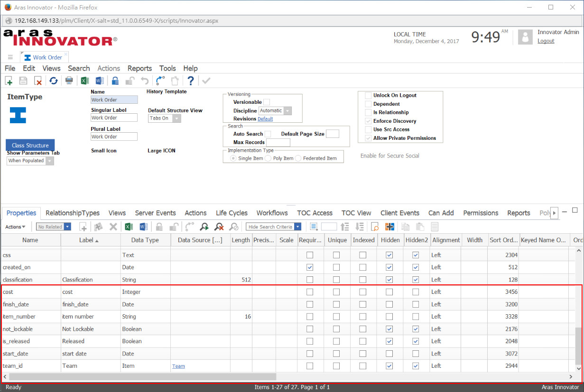This screenshot has width=584, height=392.
Task: Click the Undo arrow icon
Action: pos(145,81)
